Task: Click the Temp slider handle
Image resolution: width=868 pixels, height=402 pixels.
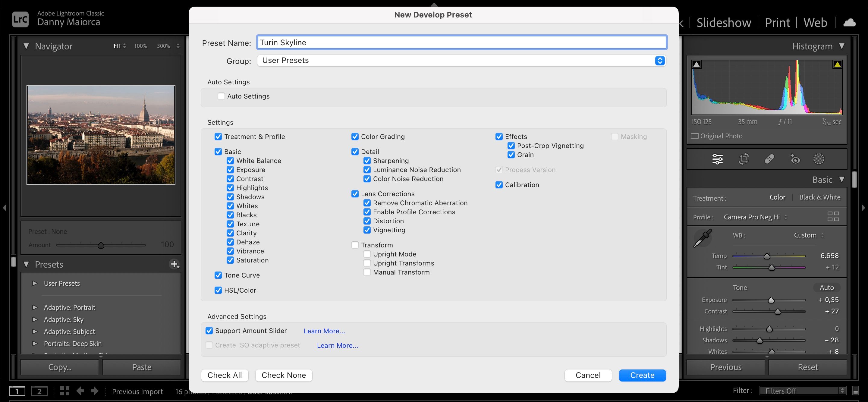Action: (767, 256)
